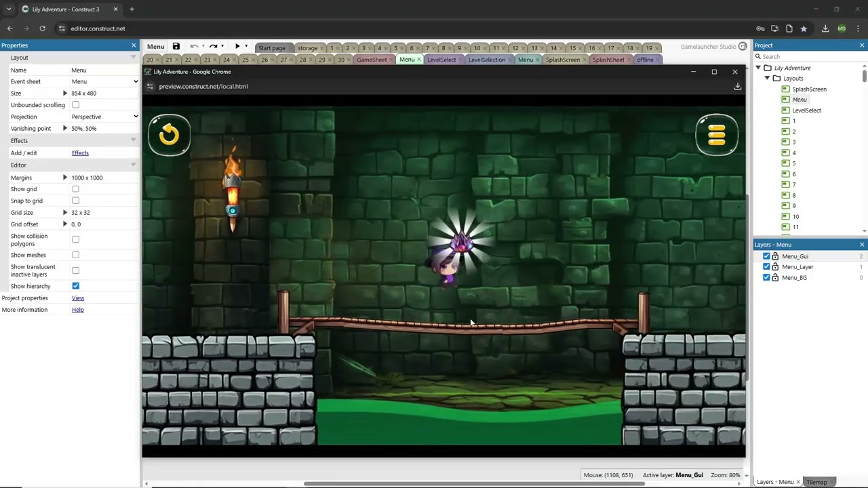The image size is (868, 488).
Task: Open SplashScreen layout in the project tree
Action: point(809,89)
